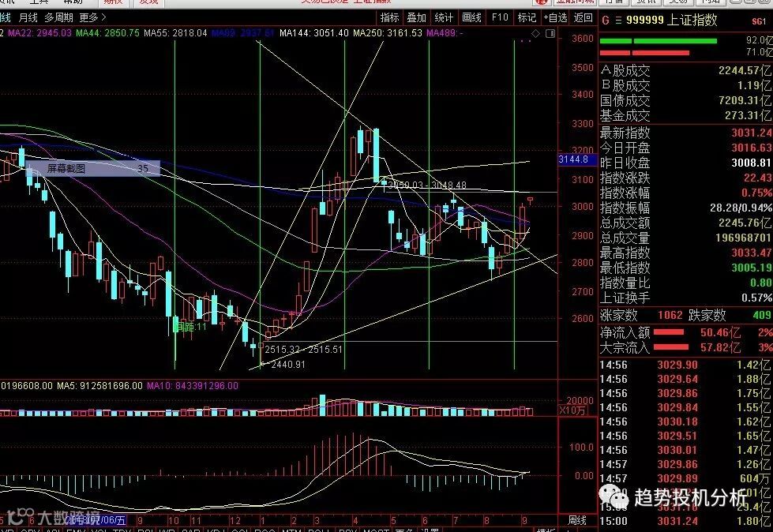This screenshot has height=532, width=773.
Task: Click the SG1 tag in the header
Action: tap(760, 21)
